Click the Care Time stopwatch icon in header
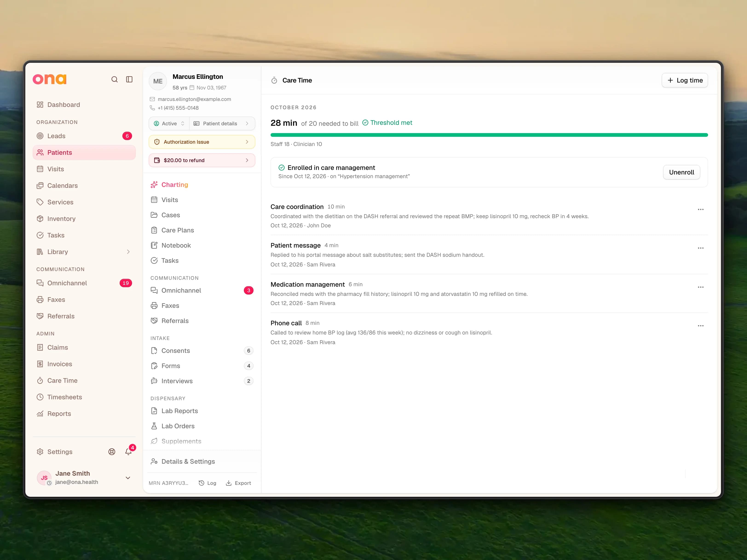Screen dimensions: 747x560 pyautogui.click(x=274, y=80)
